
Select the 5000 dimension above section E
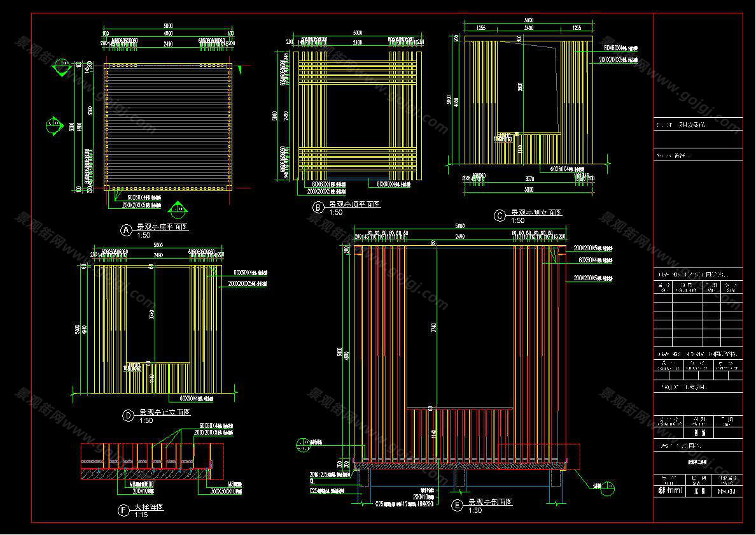coord(459,226)
